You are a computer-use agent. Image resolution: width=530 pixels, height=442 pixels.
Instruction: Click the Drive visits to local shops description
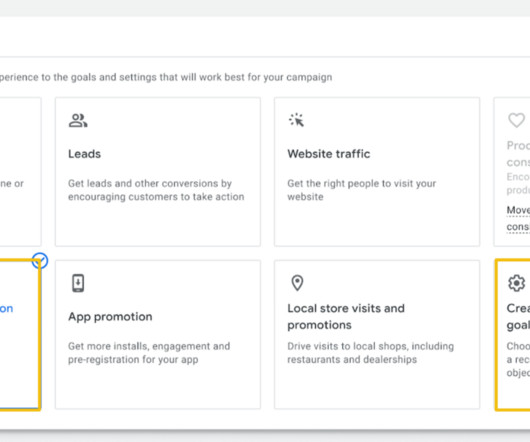click(x=370, y=353)
